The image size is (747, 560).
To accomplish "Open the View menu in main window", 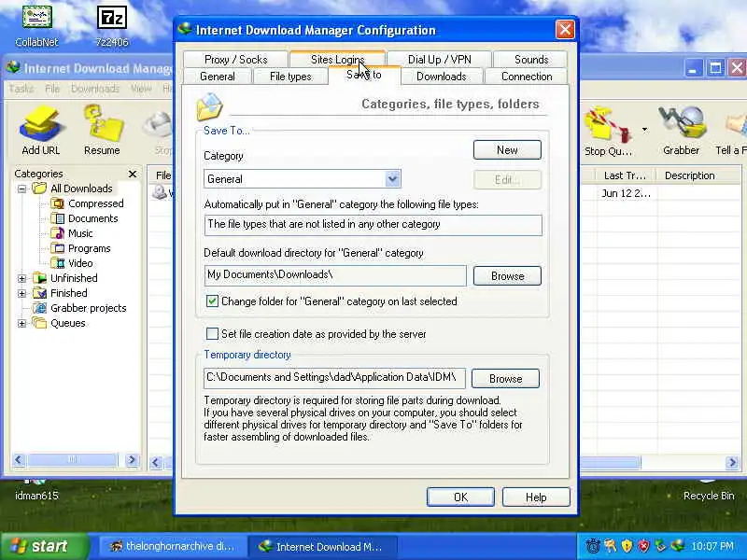I will pyautogui.click(x=141, y=89).
